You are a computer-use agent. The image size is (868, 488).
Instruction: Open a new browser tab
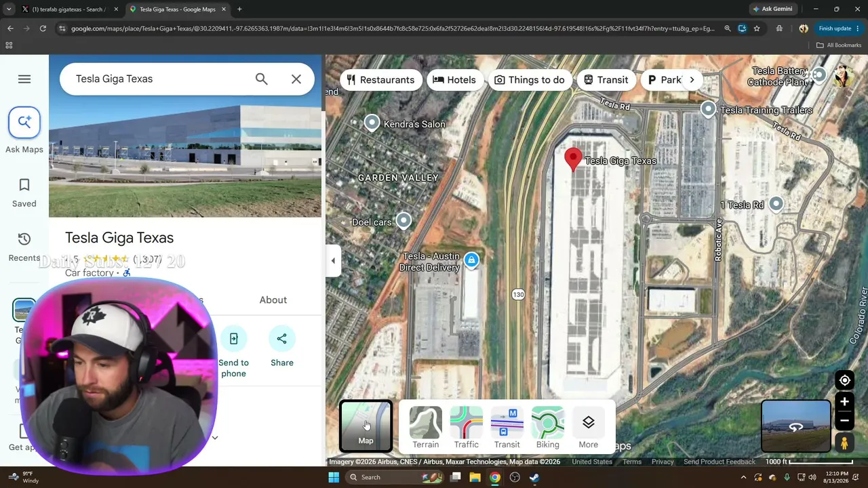tap(239, 9)
